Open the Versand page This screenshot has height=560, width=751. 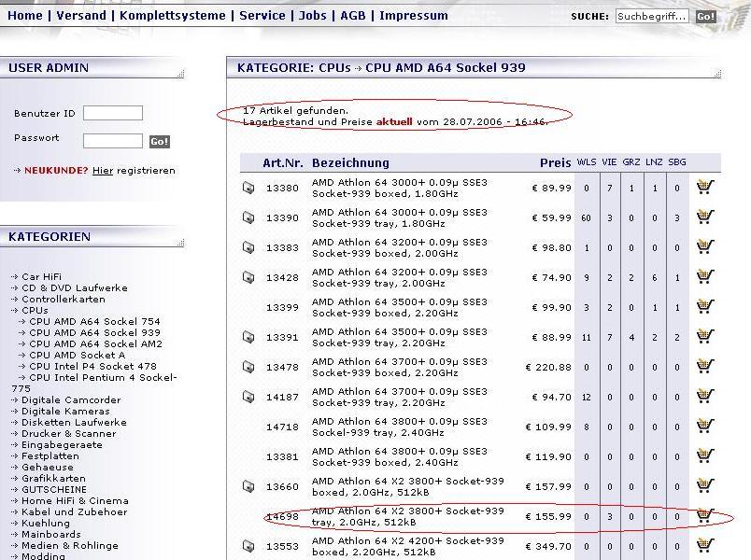81,15
